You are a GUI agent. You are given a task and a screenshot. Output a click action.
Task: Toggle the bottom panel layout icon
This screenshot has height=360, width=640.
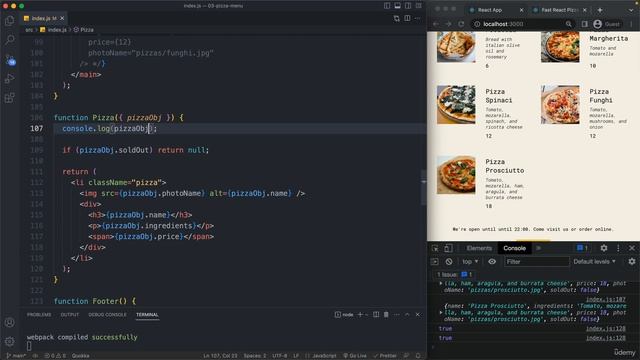pyautogui.click(x=397, y=6)
